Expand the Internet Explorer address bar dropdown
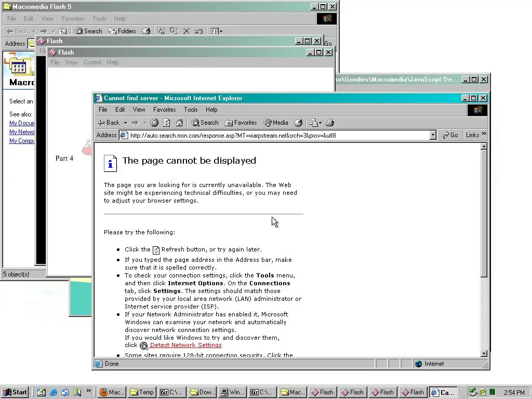The height and width of the screenshot is (399, 532). pos(433,136)
